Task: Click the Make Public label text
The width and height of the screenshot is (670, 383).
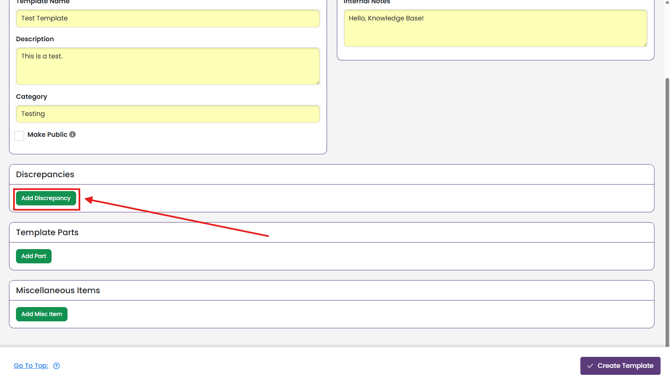Action: (x=47, y=135)
